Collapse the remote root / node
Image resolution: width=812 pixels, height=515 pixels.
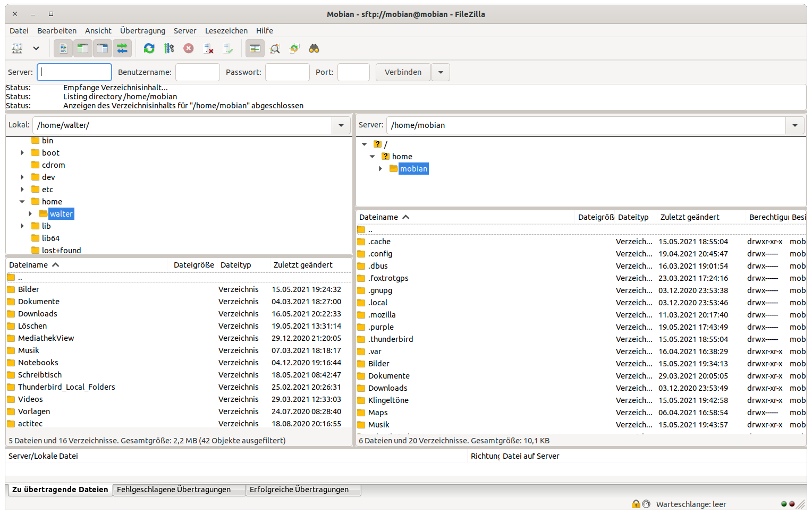tap(365, 144)
